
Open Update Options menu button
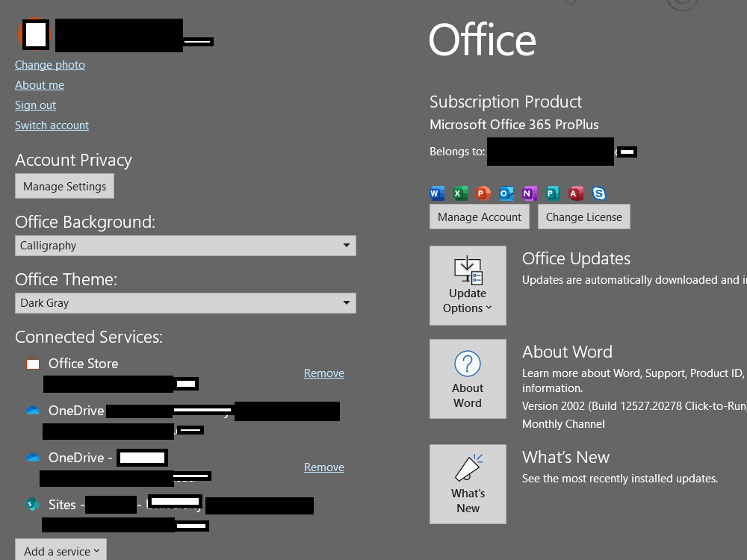pyautogui.click(x=468, y=286)
